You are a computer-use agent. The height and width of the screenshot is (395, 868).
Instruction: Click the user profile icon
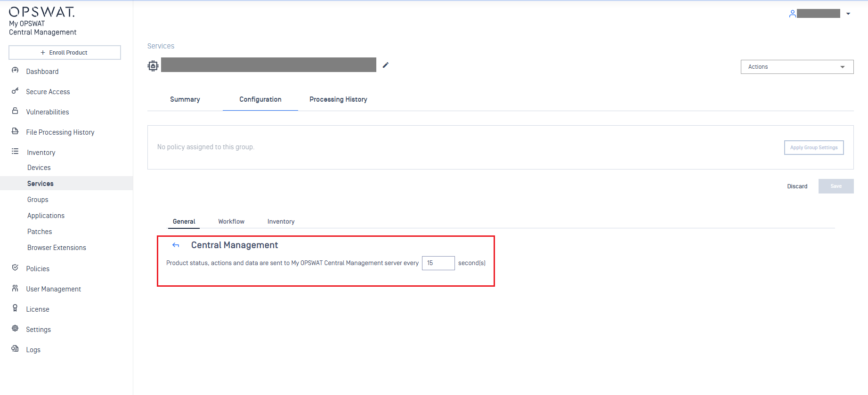pos(793,14)
